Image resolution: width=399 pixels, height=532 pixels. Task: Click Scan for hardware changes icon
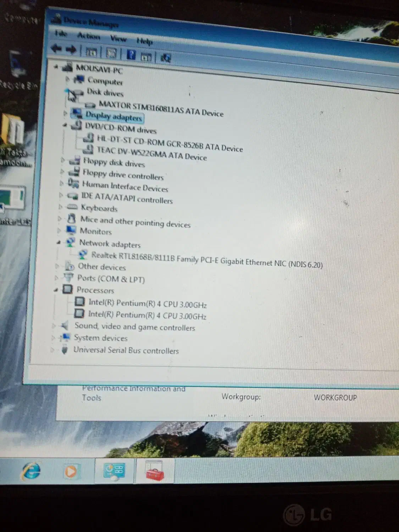click(x=166, y=57)
